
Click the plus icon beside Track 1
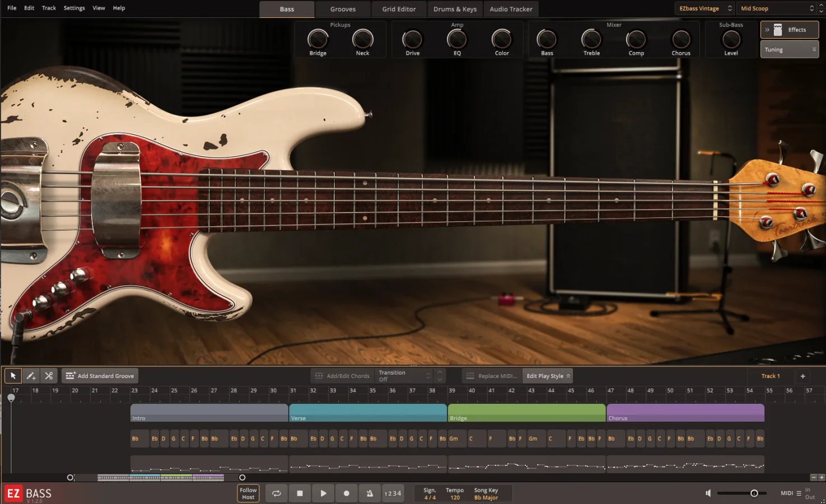802,376
